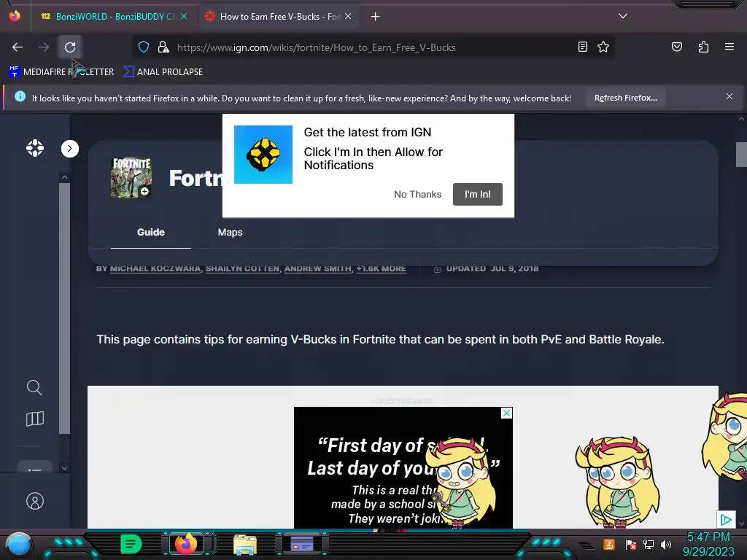This screenshot has width=747, height=560.
Task: Open the IGN sidebar map icon
Action: pos(35,419)
